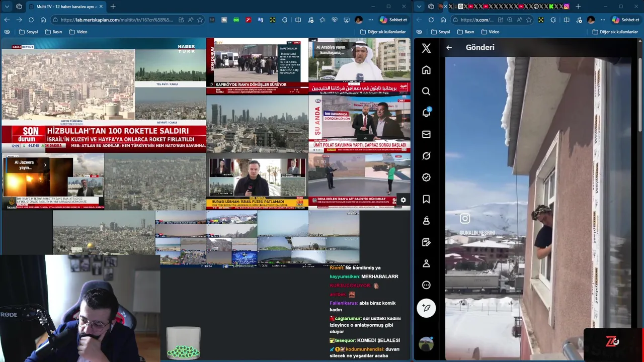The height and width of the screenshot is (362, 644).
Task: Open workspaces icon in Multi TV window
Action: click(x=19, y=7)
